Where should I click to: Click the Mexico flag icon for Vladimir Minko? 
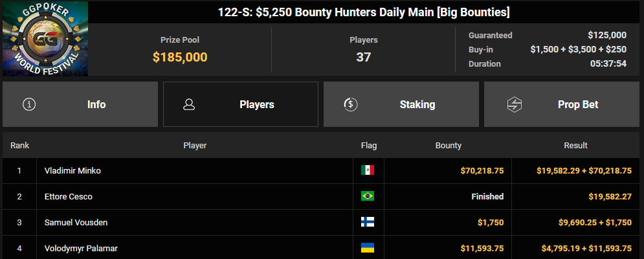pos(368,170)
